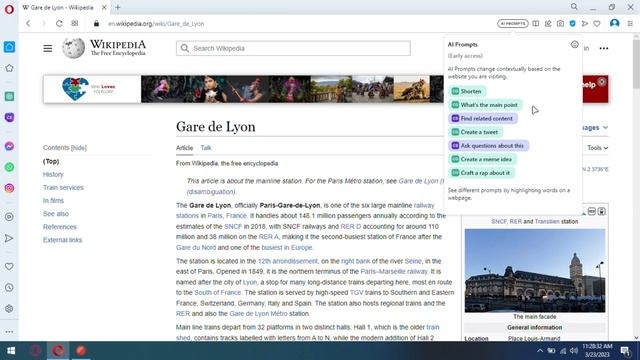Open the Opera menu logo button
This screenshot has width=640, height=360.
pyautogui.click(x=9, y=9)
